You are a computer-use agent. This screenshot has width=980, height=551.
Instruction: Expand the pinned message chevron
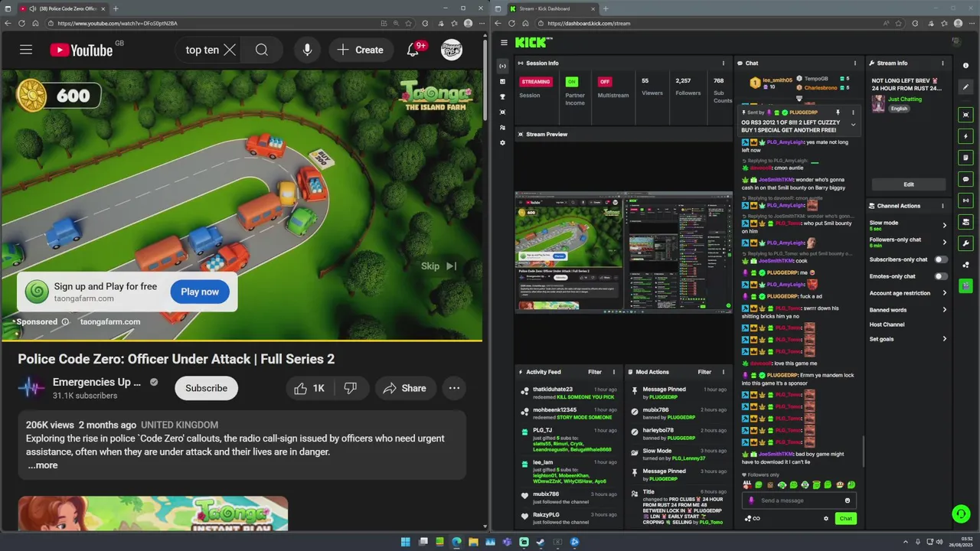coord(853,125)
